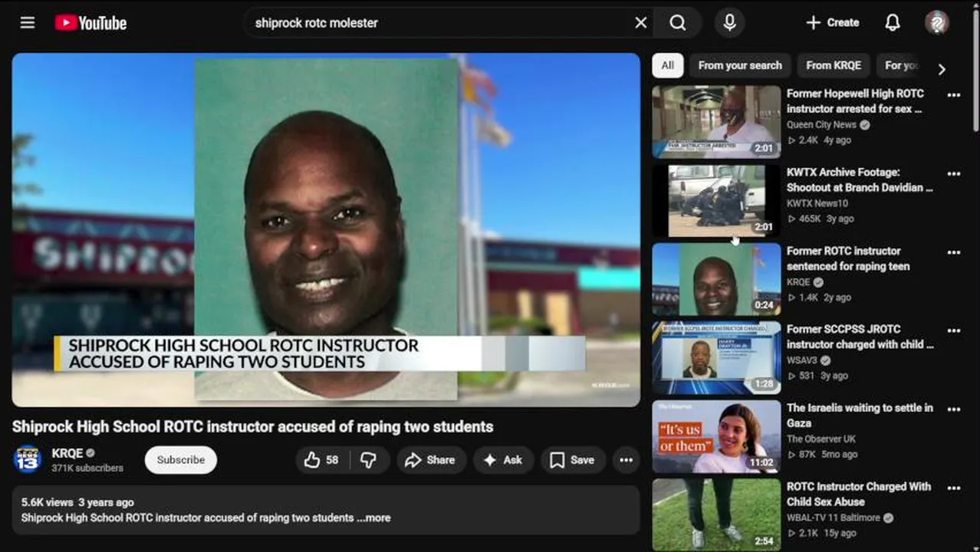Click the main video player
980x552 pixels.
(x=326, y=229)
